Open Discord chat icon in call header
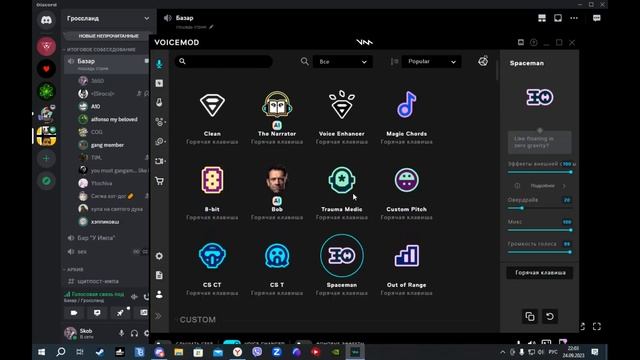The width and height of the screenshot is (640, 360). 597,18
